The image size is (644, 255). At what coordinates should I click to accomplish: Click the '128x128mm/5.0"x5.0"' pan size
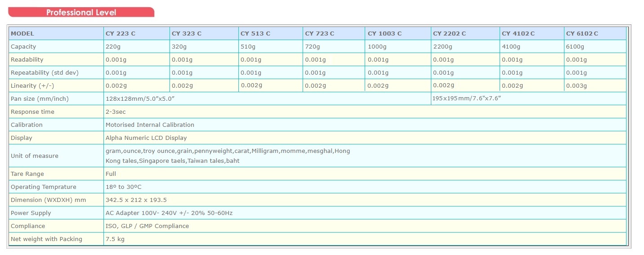140,99
